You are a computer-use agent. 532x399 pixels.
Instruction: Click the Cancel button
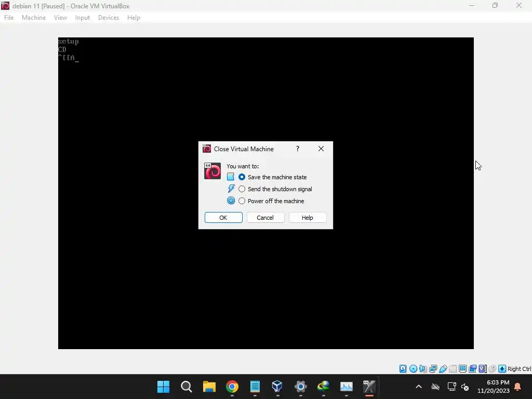coord(265,218)
